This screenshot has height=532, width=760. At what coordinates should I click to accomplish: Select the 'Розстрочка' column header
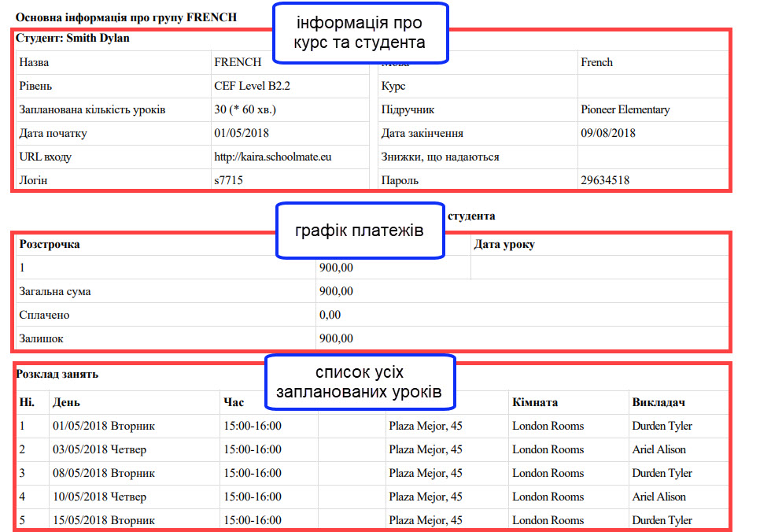[49, 244]
